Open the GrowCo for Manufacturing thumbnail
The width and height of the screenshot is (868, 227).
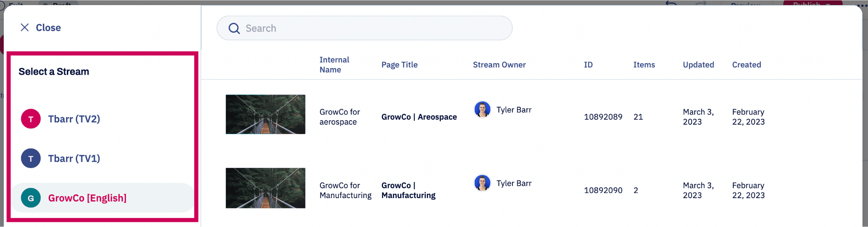[x=265, y=188]
